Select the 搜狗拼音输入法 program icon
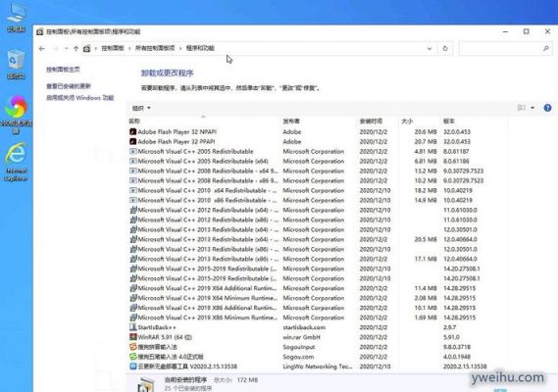 tap(133, 347)
